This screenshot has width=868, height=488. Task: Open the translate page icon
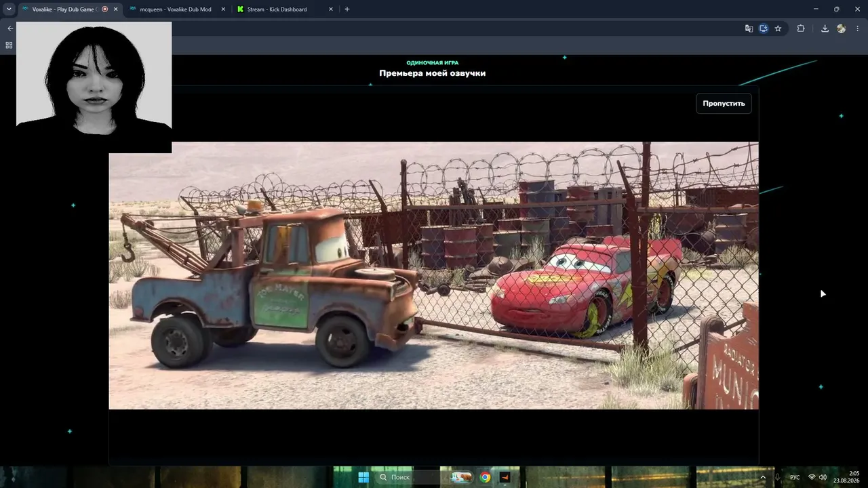click(749, 28)
